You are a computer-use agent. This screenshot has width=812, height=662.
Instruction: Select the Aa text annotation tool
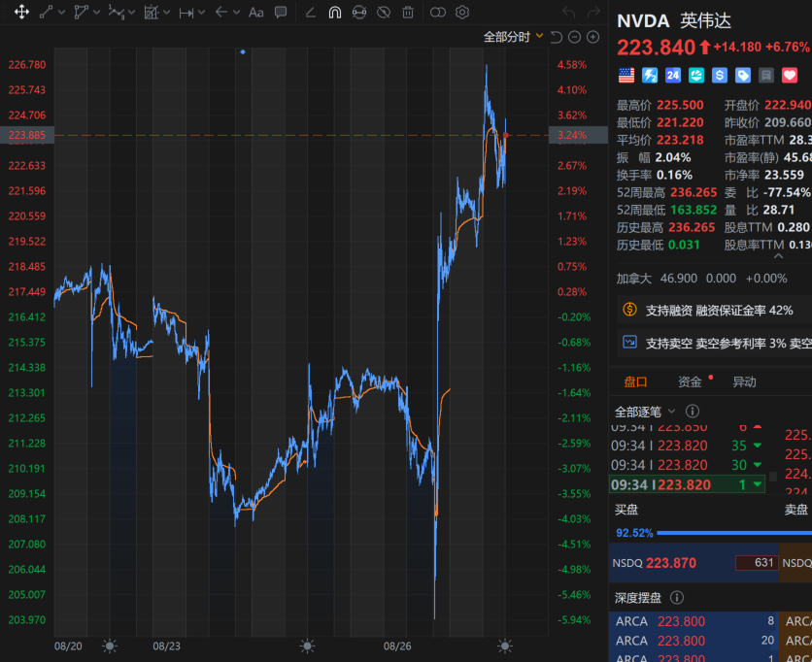[255, 12]
